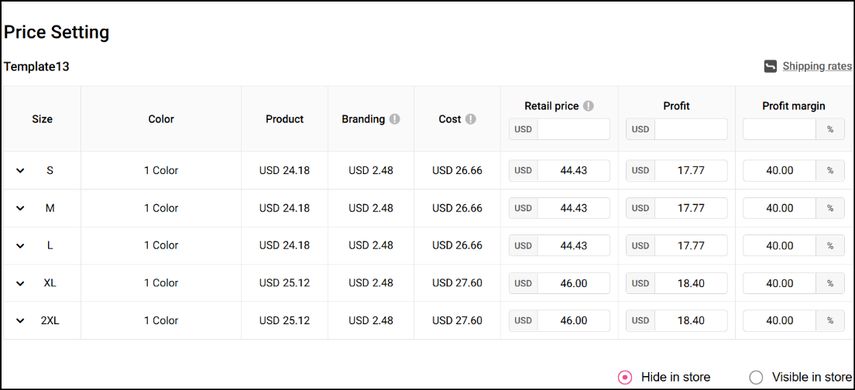Image resolution: width=855 pixels, height=390 pixels.
Task: Edit the retail price for size M
Action: (573, 208)
